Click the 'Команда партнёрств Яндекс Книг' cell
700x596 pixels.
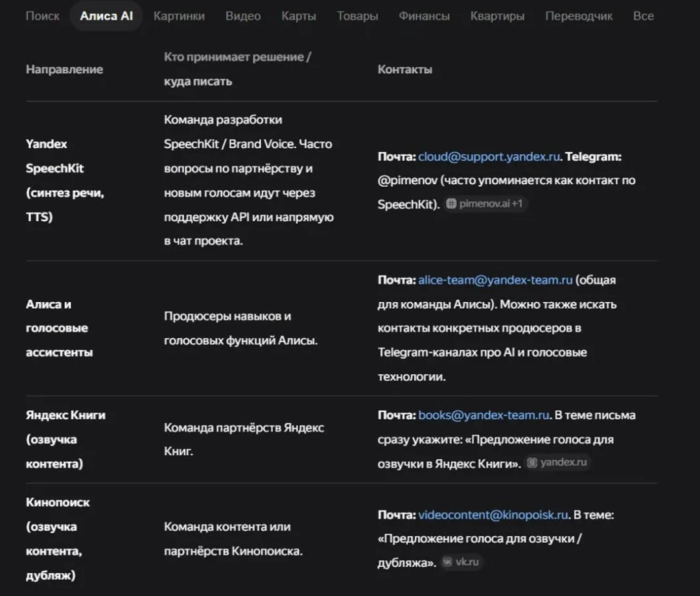(244, 440)
